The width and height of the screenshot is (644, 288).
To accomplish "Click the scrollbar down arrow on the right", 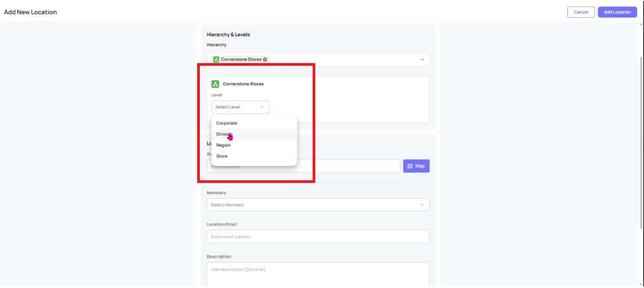I will point(640,283).
